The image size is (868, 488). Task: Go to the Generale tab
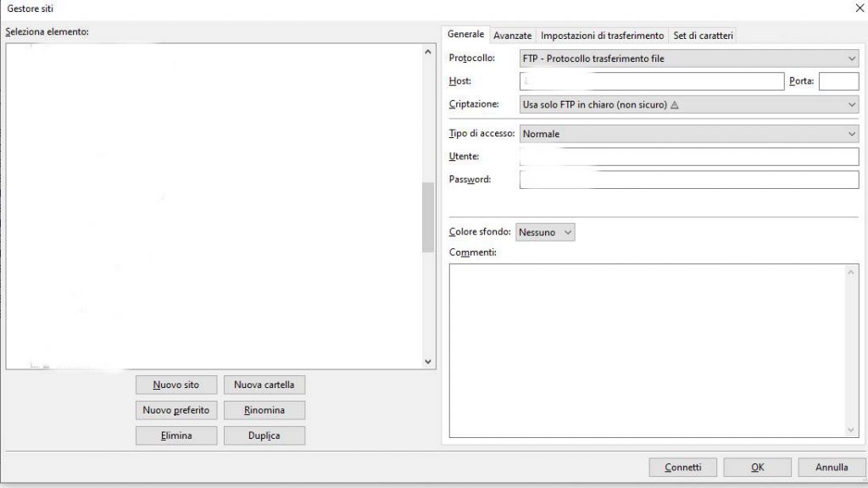coord(465,35)
